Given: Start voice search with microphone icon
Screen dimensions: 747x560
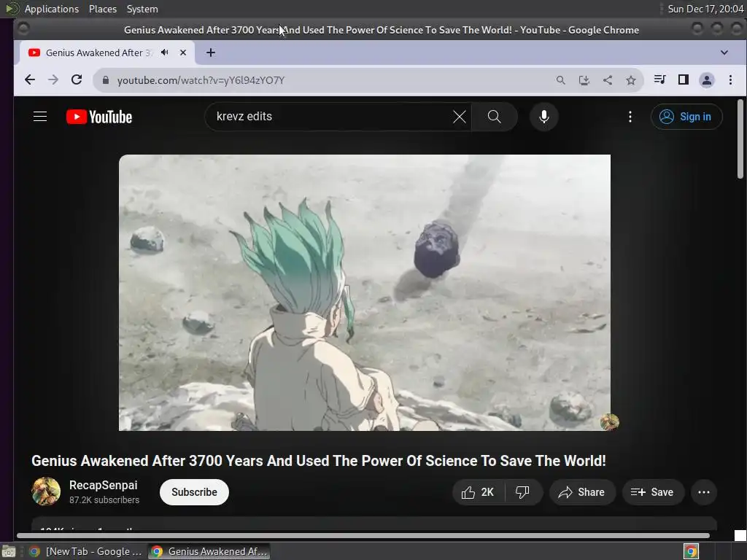Looking at the screenshot, I should [x=544, y=117].
